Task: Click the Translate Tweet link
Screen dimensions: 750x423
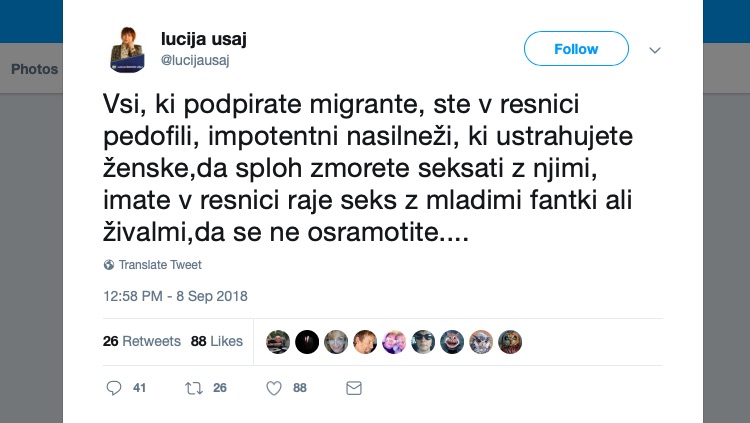Action: coord(160,265)
